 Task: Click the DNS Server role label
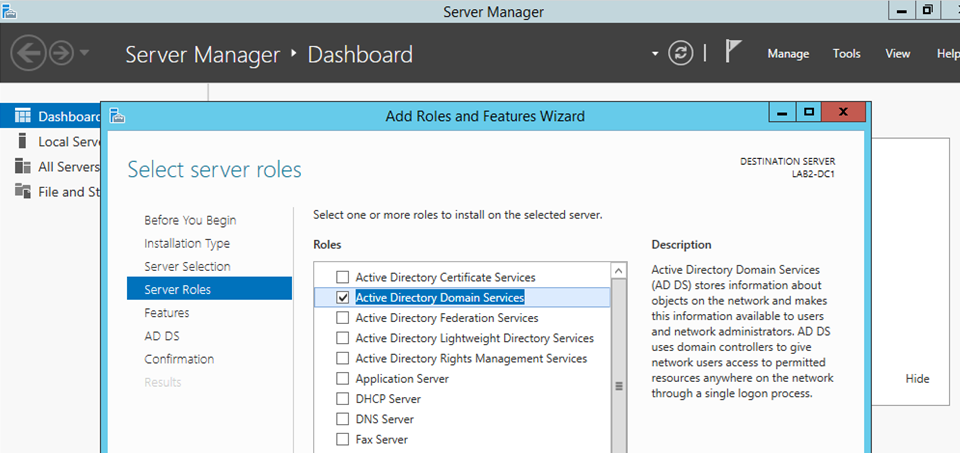click(384, 419)
